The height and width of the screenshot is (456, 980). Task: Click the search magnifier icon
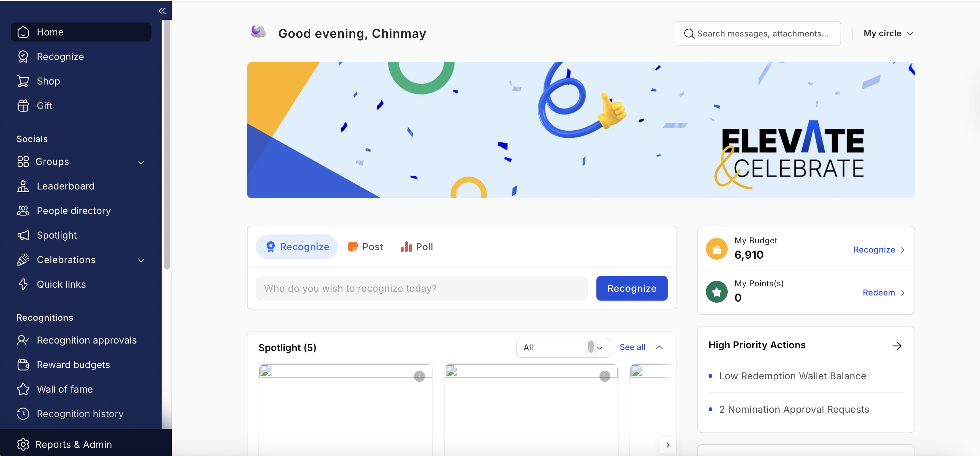[x=689, y=33]
